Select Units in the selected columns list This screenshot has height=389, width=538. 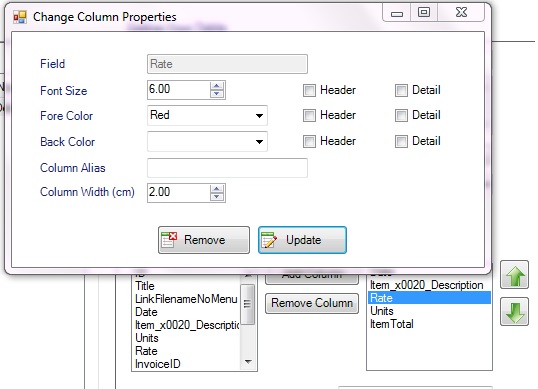coord(382,311)
